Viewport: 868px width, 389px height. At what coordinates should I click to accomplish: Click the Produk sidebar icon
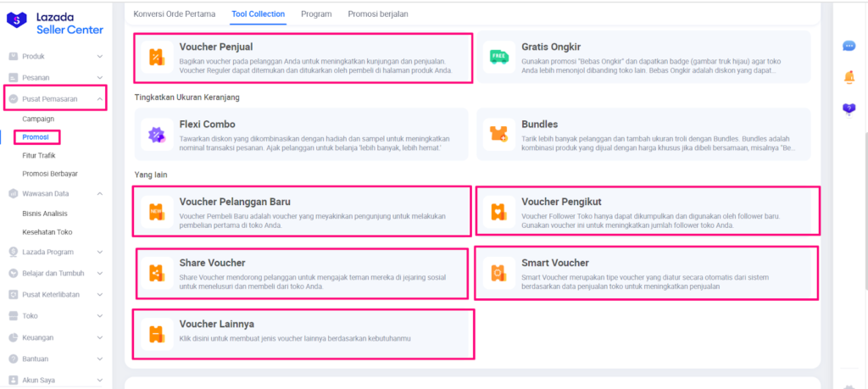14,57
